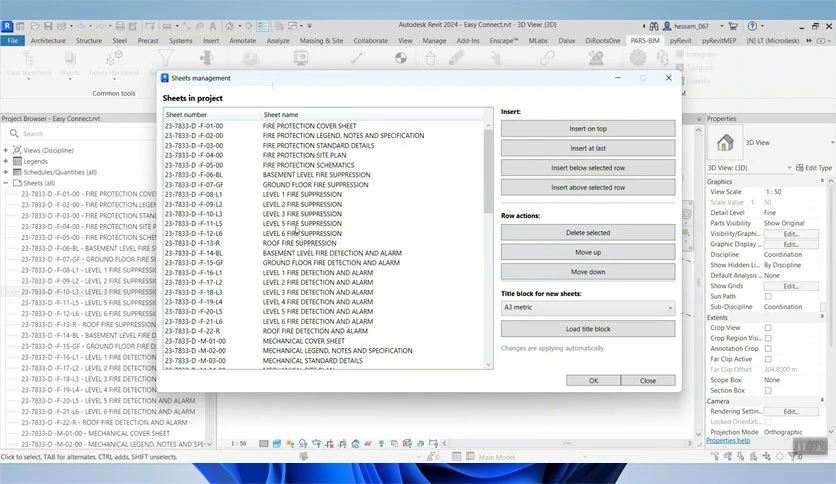Collapse the Camera section in Properties
836x484 pixels.
point(822,401)
